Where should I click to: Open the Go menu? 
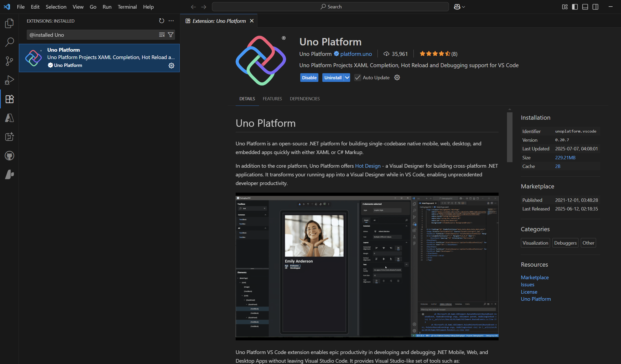click(x=93, y=7)
